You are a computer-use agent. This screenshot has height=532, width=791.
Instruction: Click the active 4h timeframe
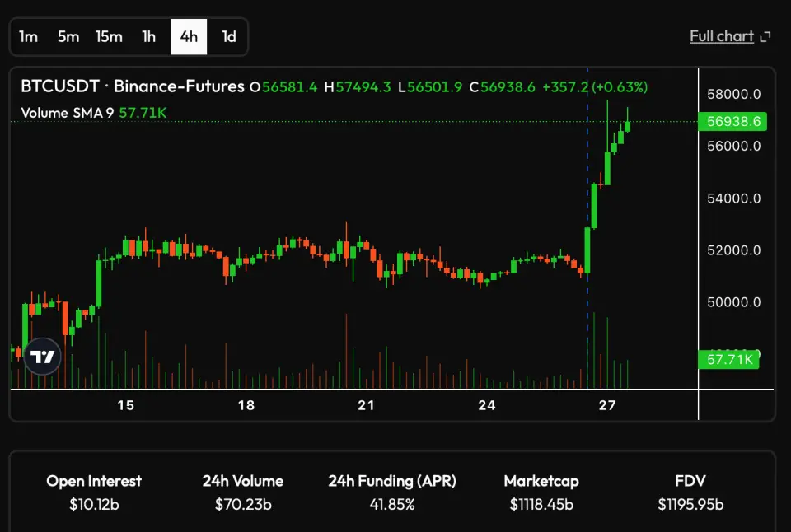(189, 36)
